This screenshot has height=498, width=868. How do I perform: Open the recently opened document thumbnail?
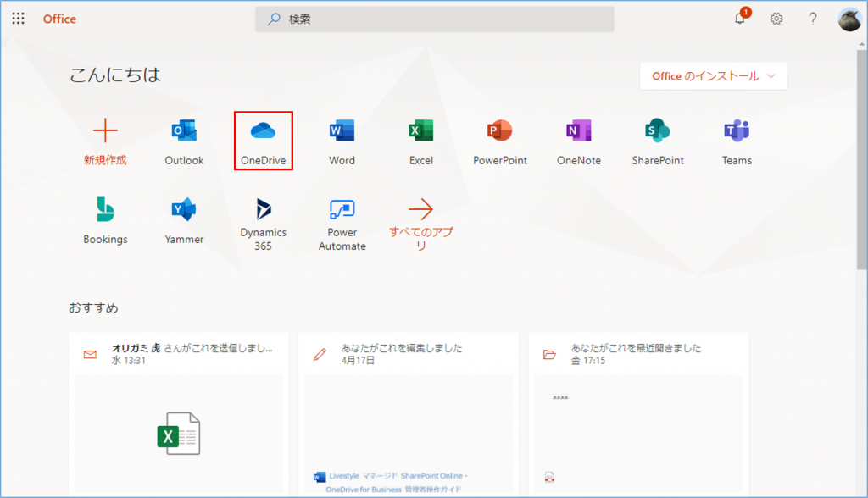click(x=638, y=434)
